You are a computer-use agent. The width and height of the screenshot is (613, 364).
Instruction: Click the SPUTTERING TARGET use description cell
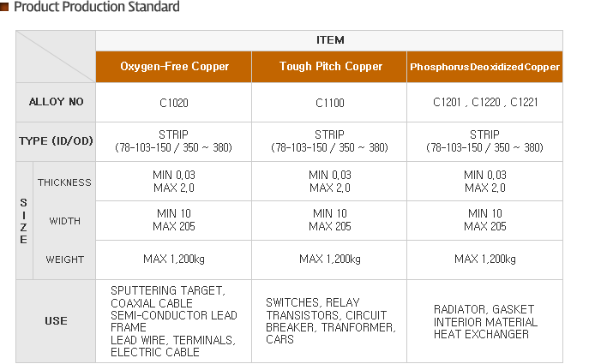173,321
